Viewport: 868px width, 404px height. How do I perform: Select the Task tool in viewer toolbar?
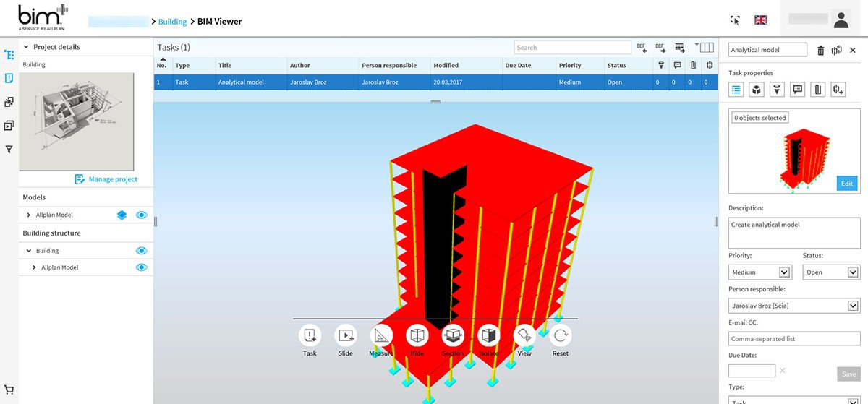point(310,335)
